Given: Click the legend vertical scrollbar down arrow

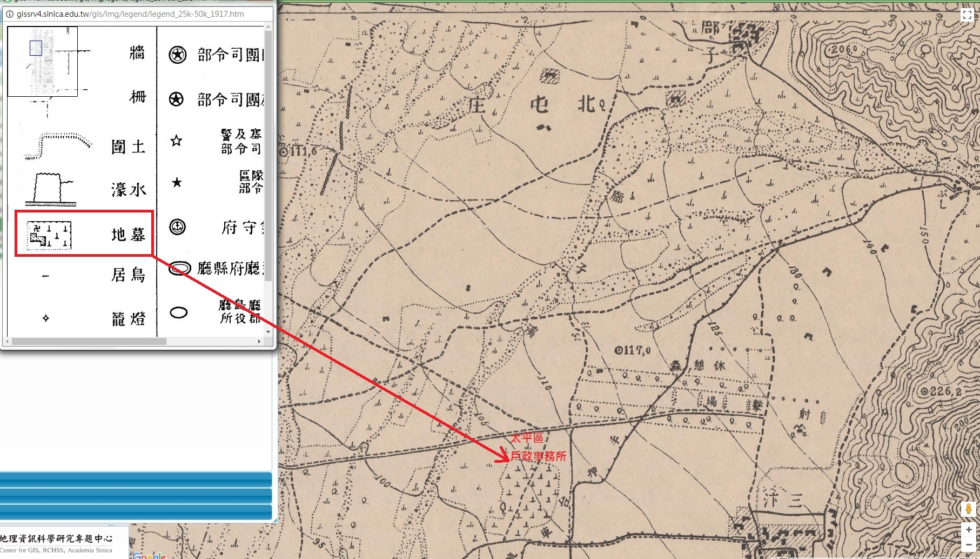Looking at the screenshot, I should pyautogui.click(x=268, y=331).
